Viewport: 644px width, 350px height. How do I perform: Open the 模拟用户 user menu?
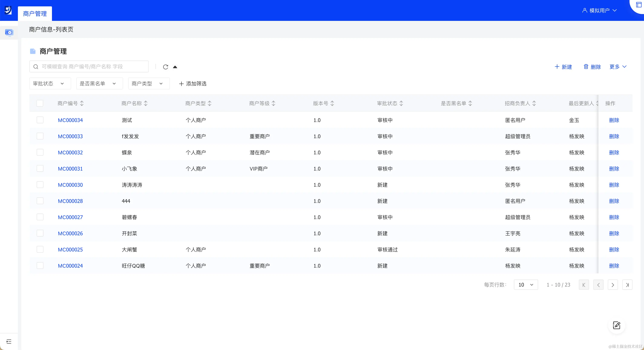[599, 10]
